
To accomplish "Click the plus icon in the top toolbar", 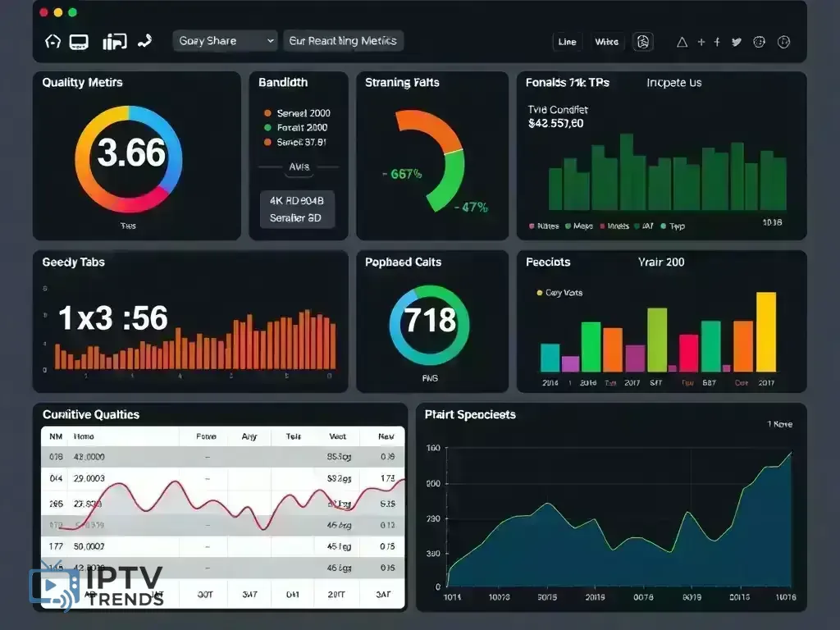I will [701, 40].
